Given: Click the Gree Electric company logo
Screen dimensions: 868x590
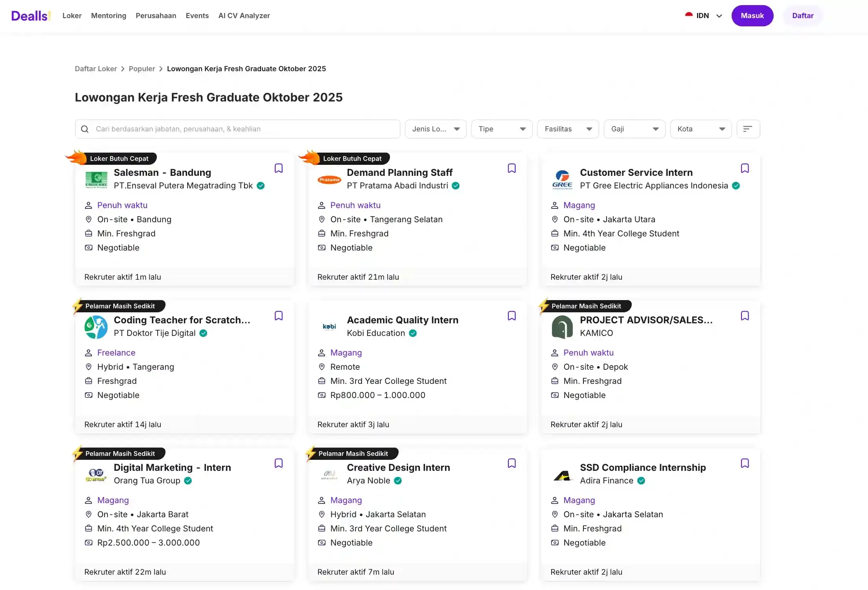Looking at the screenshot, I should pyautogui.click(x=562, y=179).
